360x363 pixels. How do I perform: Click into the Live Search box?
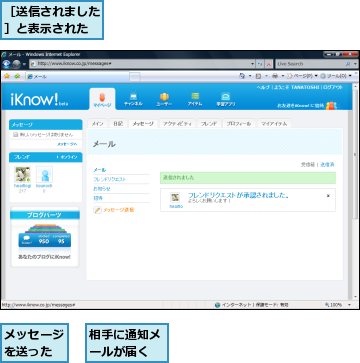(x=310, y=64)
